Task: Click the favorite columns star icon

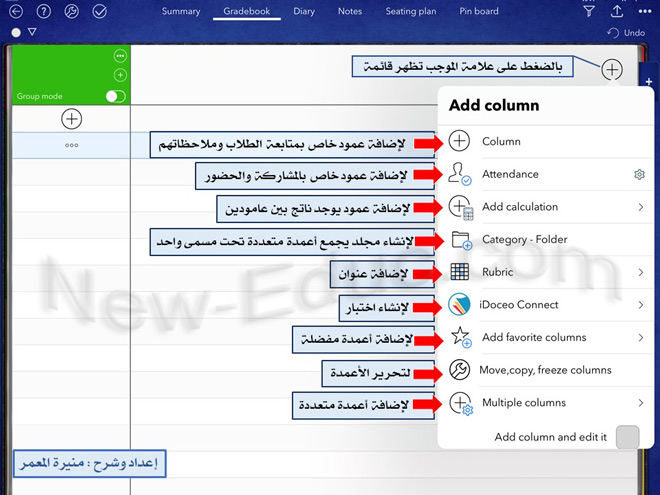Action: pyautogui.click(x=461, y=337)
